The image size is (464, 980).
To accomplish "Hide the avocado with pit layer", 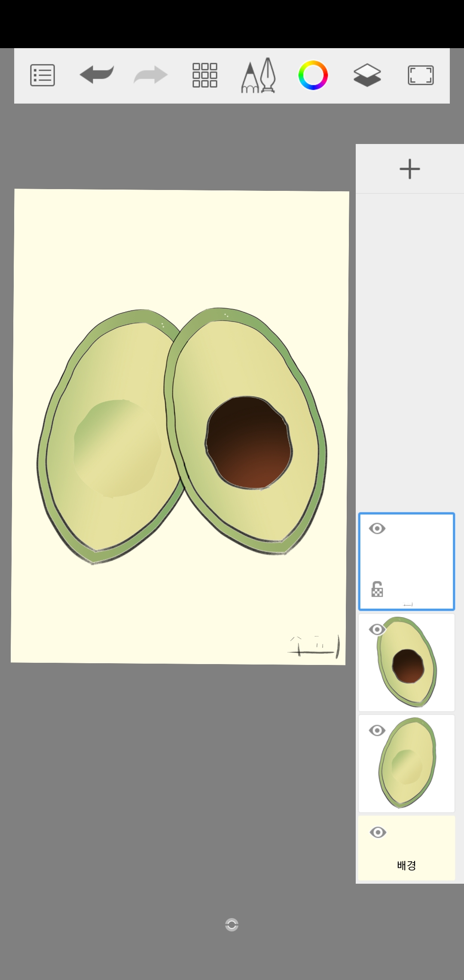I will tap(377, 629).
